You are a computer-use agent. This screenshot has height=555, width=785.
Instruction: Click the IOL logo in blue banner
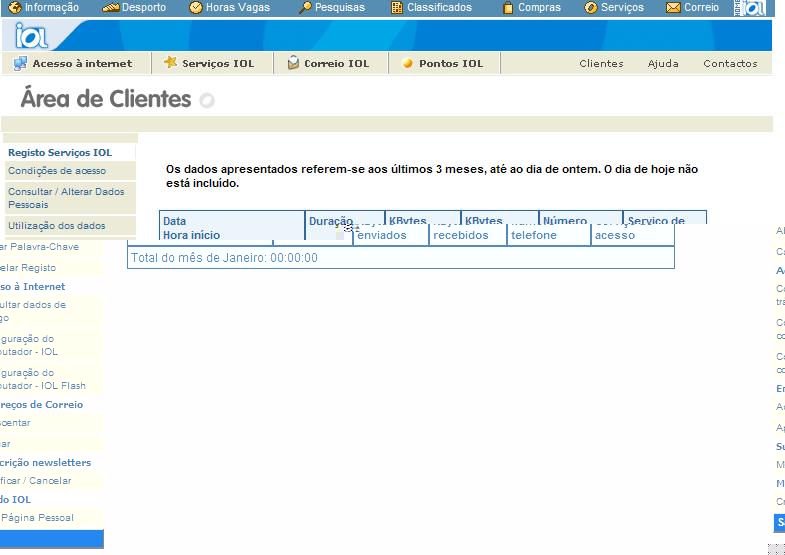31,35
